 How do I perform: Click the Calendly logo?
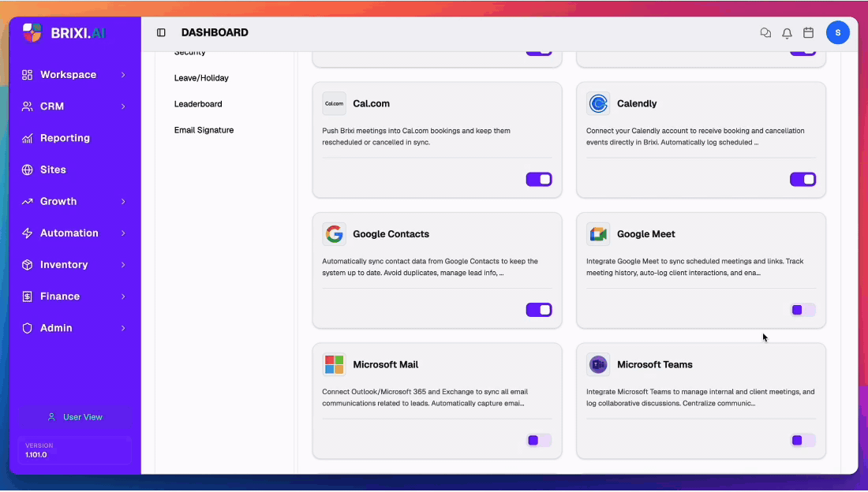(x=598, y=103)
